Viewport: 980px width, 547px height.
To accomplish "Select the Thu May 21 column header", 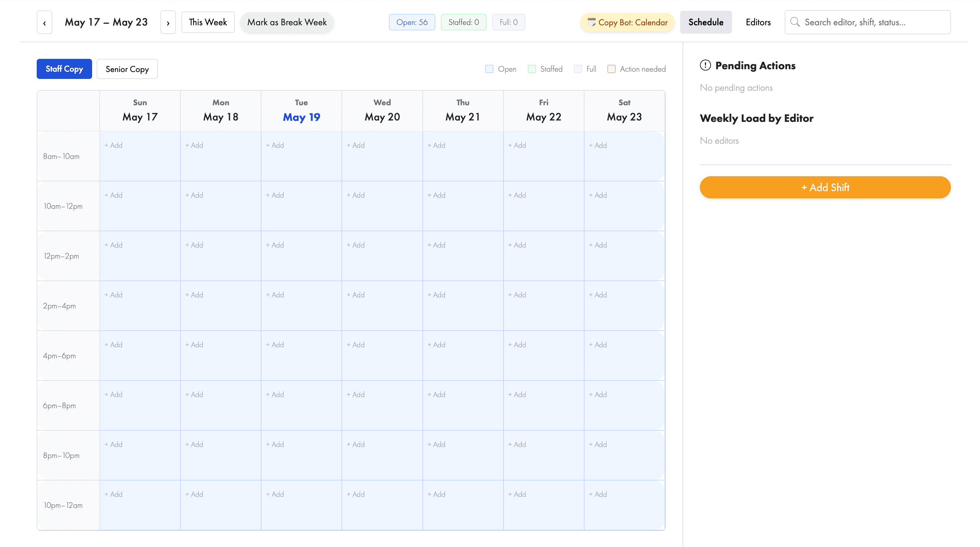I will (463, 111).
